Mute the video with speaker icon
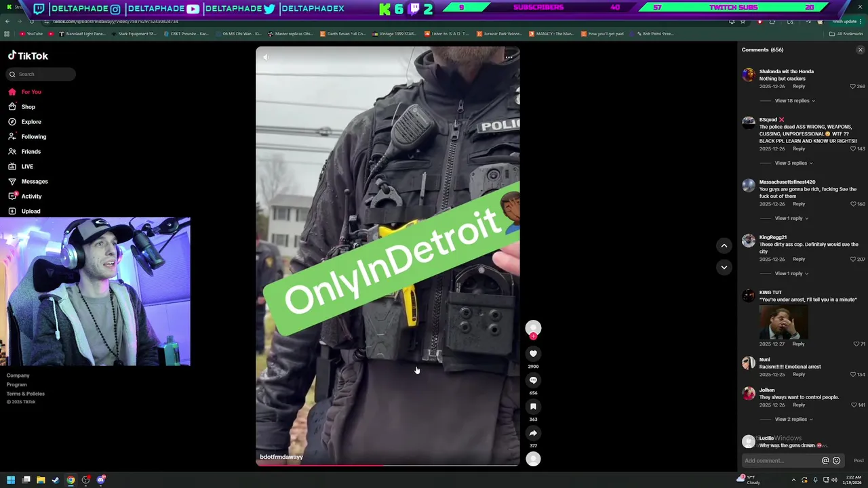This screenshot has width=868, height=488. point(266,58)
